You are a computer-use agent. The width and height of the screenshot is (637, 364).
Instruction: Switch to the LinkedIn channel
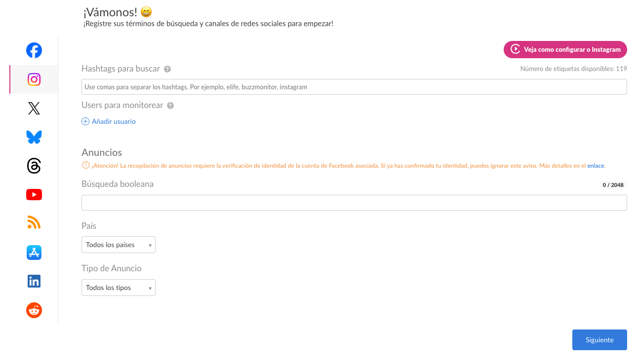(x=34, y=281)
